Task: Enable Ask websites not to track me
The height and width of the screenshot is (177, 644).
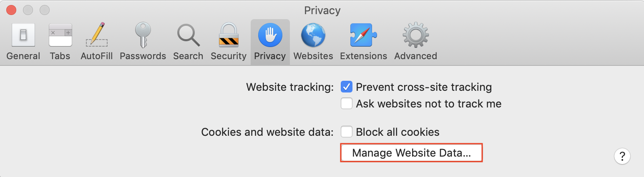Action: 347,103
